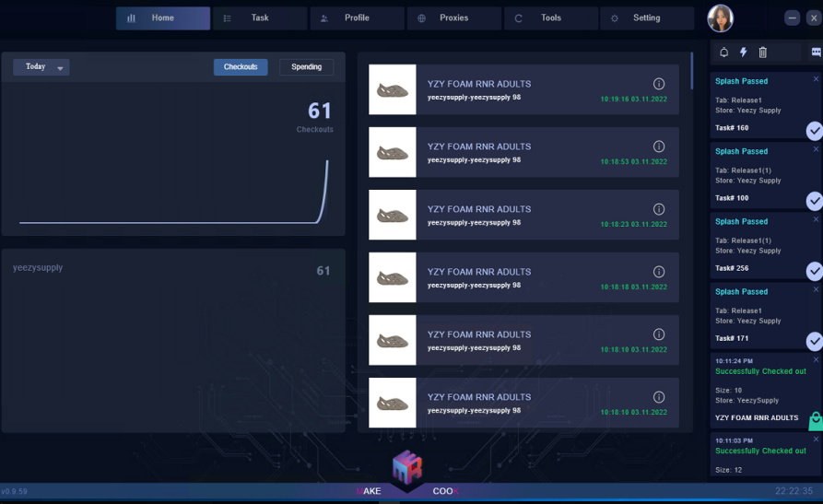Screen dimensions: 823x504
Task: Open the Home tab
Action: tap(163, 18)
